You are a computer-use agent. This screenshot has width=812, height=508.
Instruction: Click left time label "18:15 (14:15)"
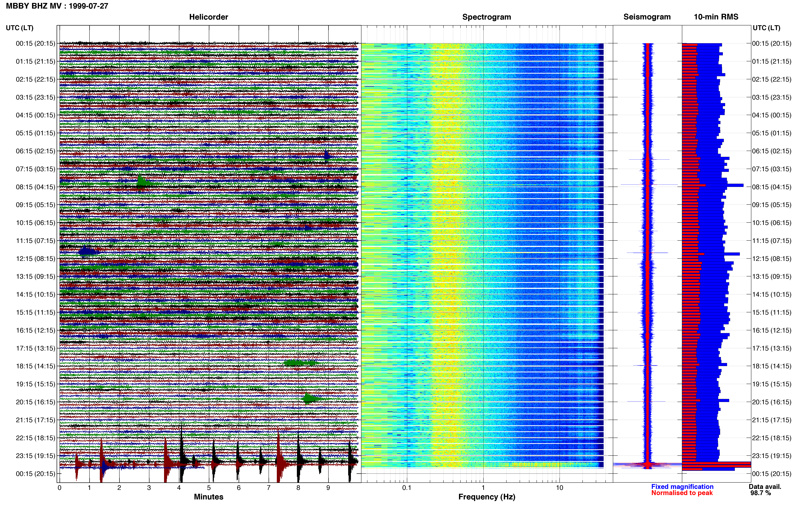point(36,366)
